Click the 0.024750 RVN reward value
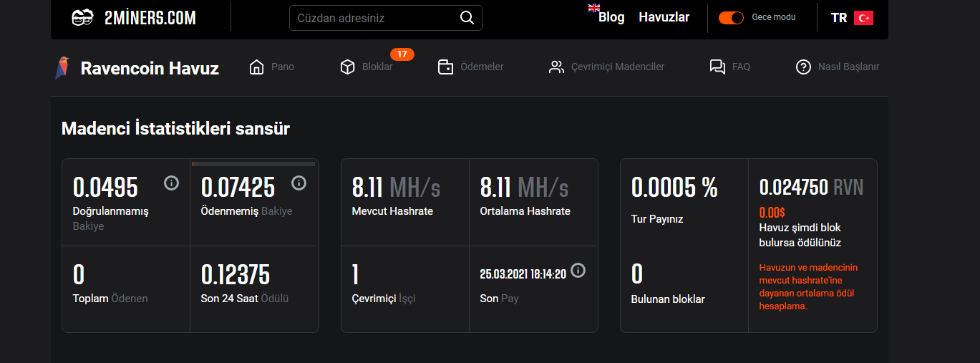Image resolution: width=980 pixels, height=363 pixels. pos(811,188)
